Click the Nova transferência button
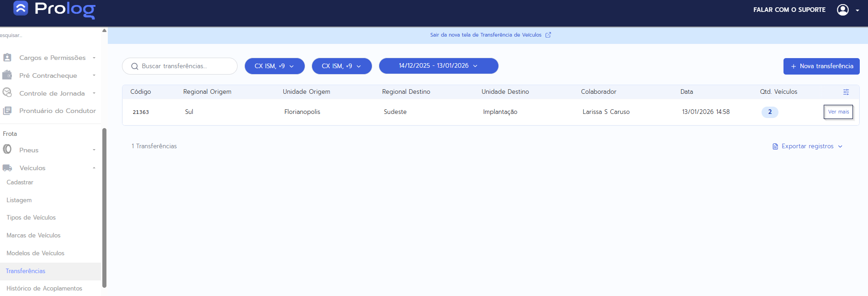The width and height of the screenshot is (868, 296). click(821, 66)
